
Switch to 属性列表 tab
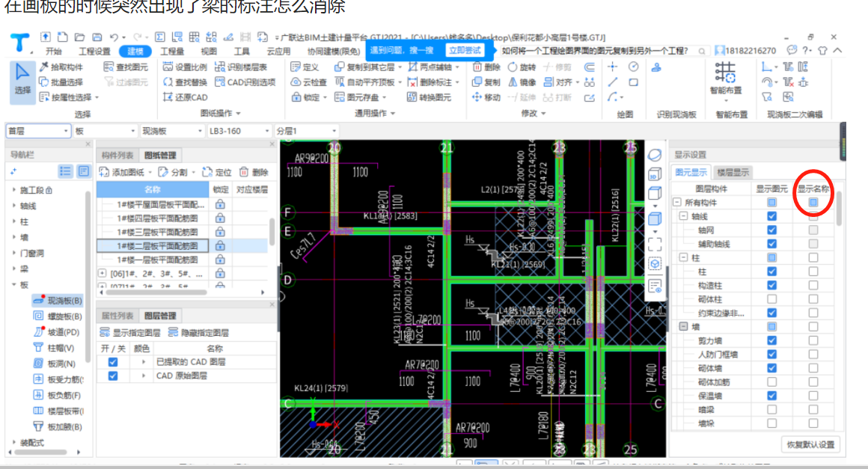pos(117,316)
